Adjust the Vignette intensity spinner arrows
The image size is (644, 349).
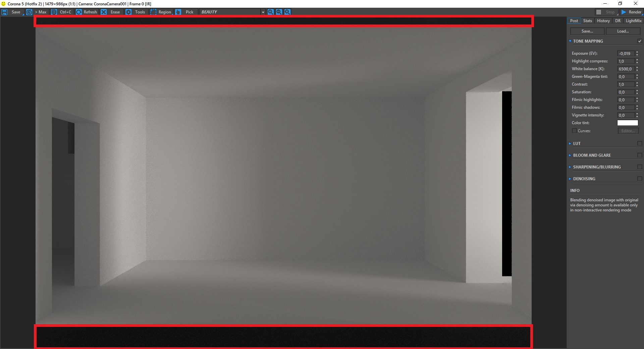[637, 115]
